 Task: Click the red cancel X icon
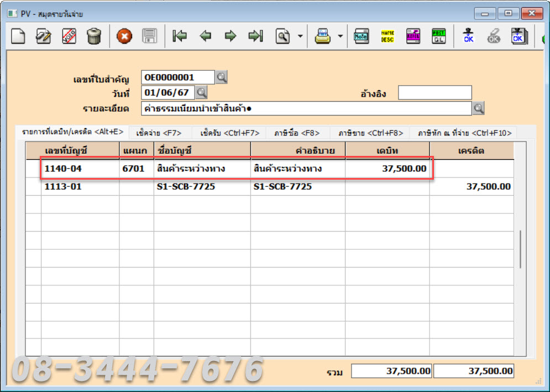click(x=124, y=36)
